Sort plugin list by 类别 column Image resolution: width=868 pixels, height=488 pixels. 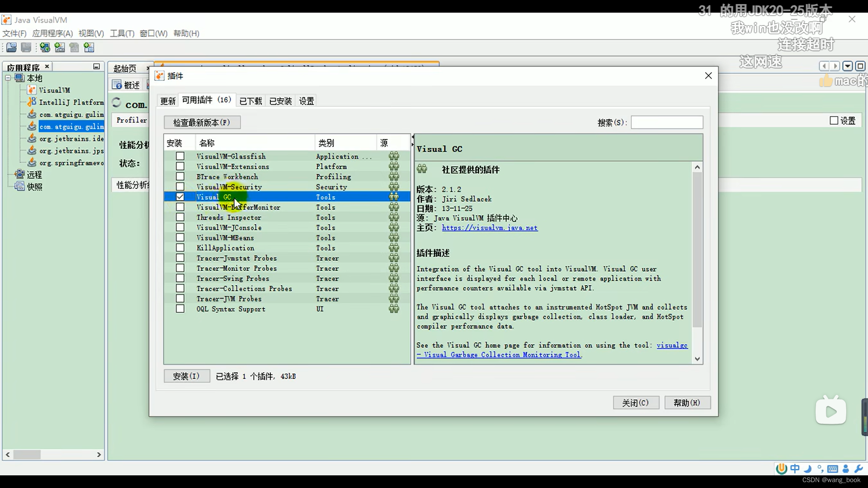click(345, 143)
